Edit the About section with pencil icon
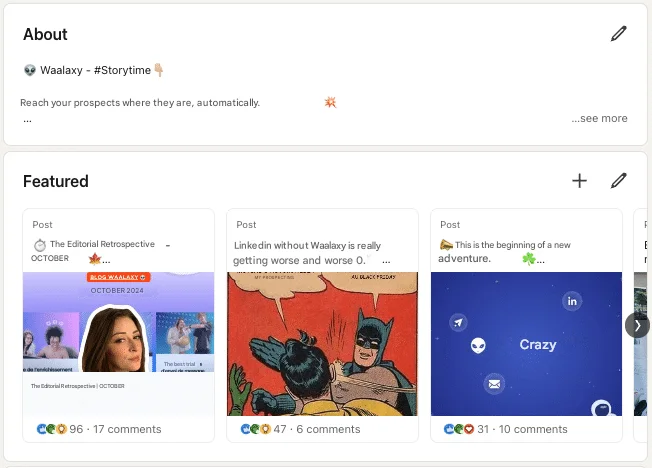 pyautogui.click(x=618, y=34)
